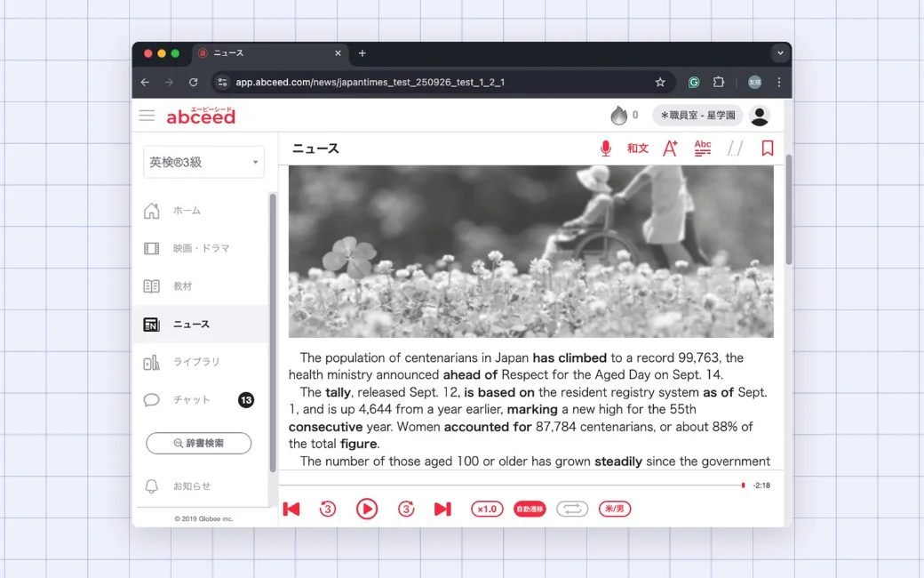Click the slash reading divider icon

pos(735,148)
